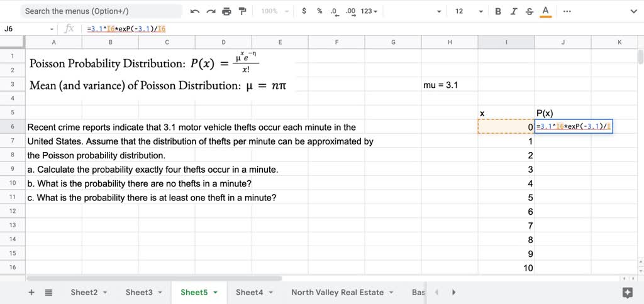Click the select-all corner box

(13, 42)
